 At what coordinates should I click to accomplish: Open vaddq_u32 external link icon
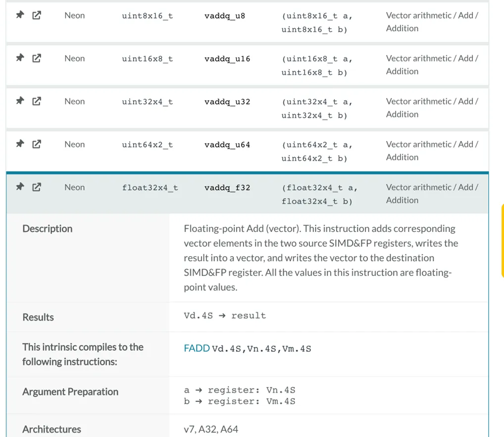(x=37, y=102)
